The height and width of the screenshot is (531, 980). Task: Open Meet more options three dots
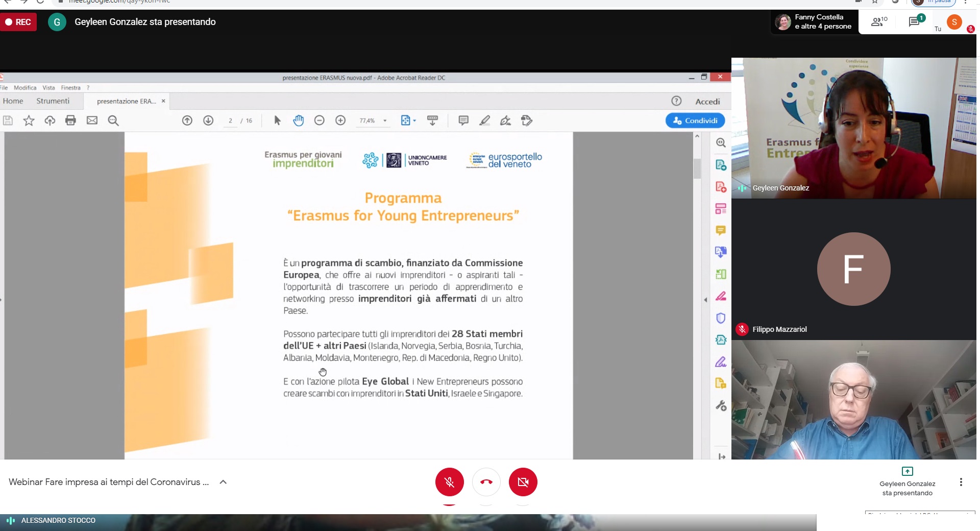click(x=961, y=482)
